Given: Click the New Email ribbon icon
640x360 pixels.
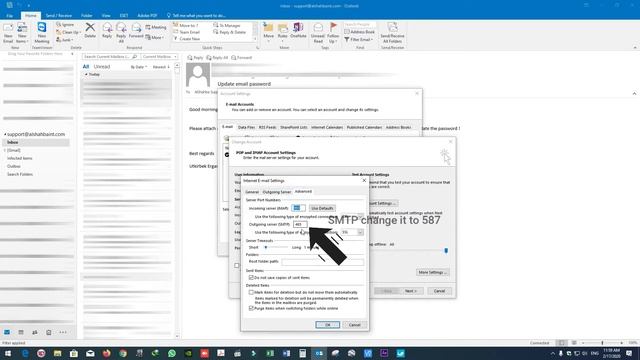Looking at the screenshot, I should [x=8, y=33].
